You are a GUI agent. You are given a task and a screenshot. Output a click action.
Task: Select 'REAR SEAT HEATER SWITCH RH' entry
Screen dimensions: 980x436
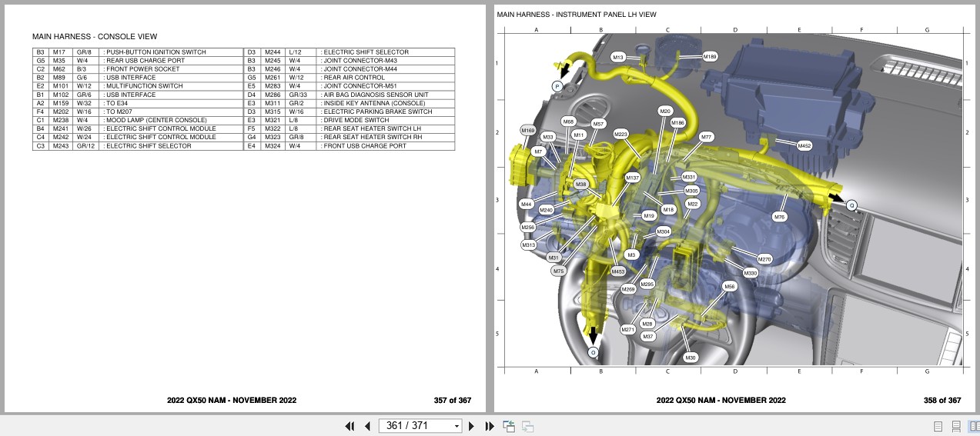pyautogui.click(x=374, y=137)
